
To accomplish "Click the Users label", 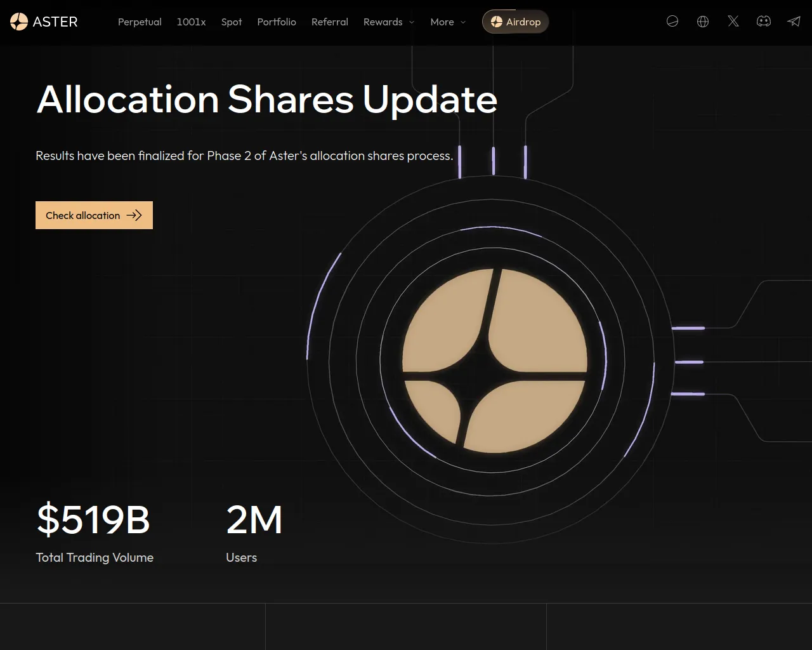I will [x=242, y=557].
